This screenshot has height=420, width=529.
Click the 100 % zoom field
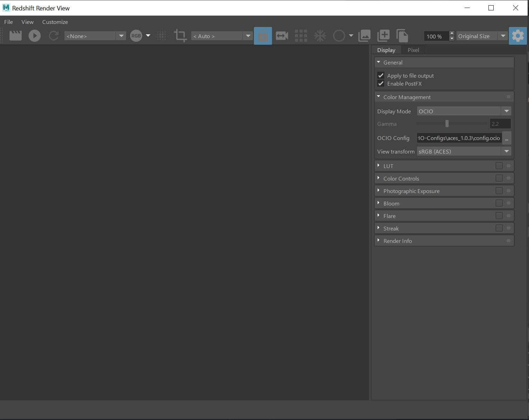(436, 36)
